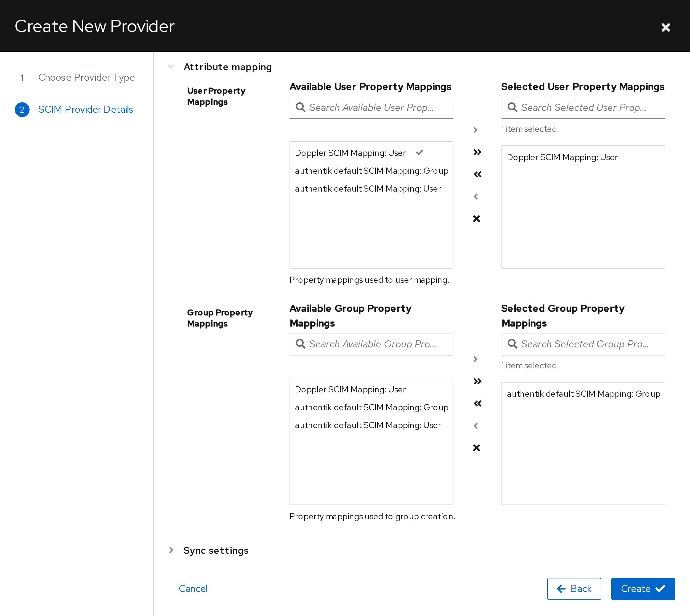Select Doppler SCIM Mapping: User in available group list
The height and width of the screenshot is (616, 690).
click(x=371, y=390)
